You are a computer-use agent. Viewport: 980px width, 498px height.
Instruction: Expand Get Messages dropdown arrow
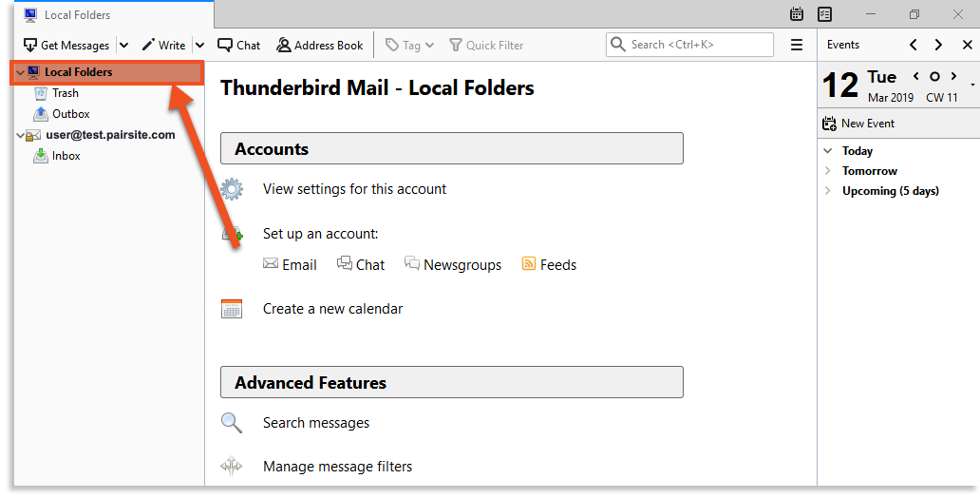pos(123,46)
